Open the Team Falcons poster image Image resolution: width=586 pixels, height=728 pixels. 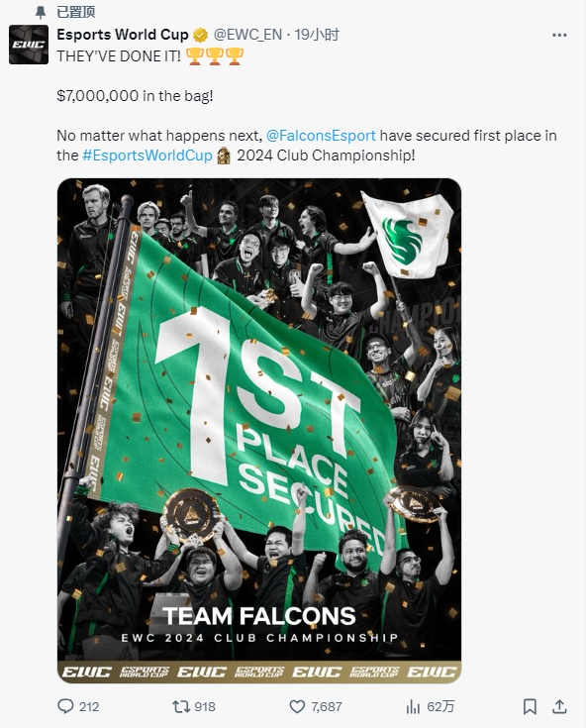[259, 431]
